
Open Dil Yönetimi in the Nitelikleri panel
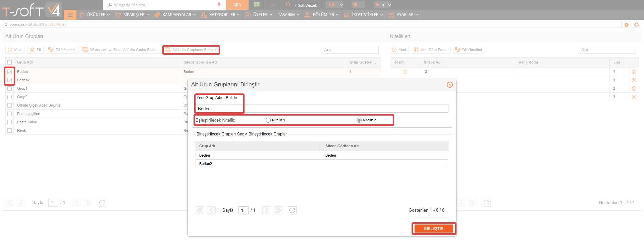click(x=469, y=50)
